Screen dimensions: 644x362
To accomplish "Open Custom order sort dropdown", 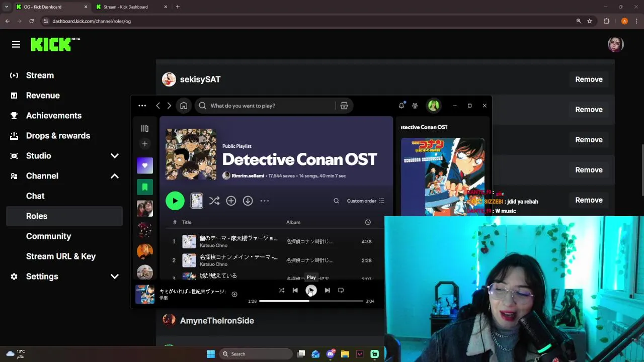I will (x=366, y=201).
